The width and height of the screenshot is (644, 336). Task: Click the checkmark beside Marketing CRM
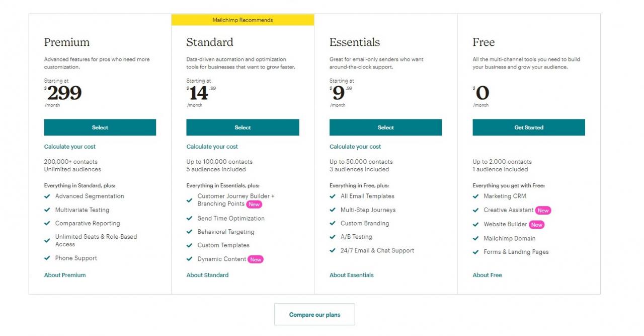click(x=476, y=196)
